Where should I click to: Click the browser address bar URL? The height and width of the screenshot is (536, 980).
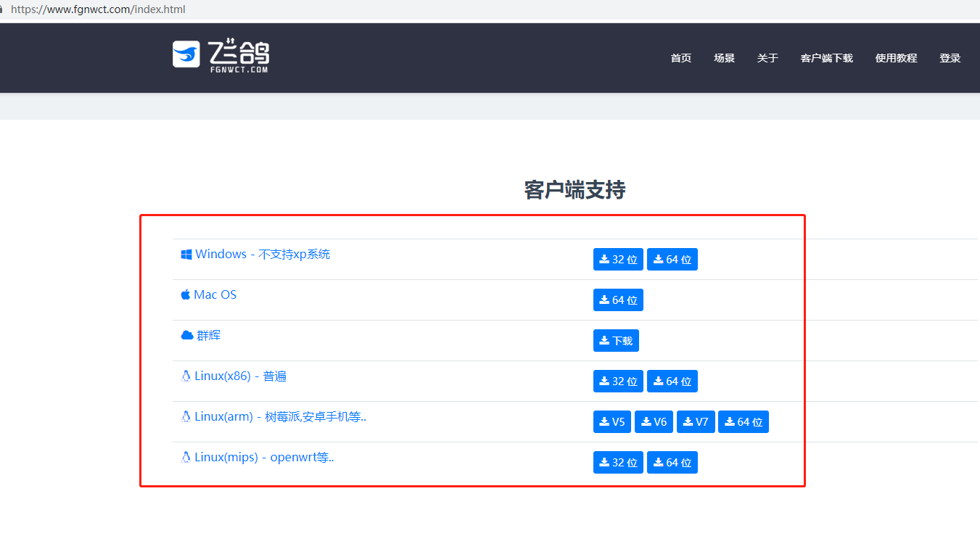click(98, 9)
